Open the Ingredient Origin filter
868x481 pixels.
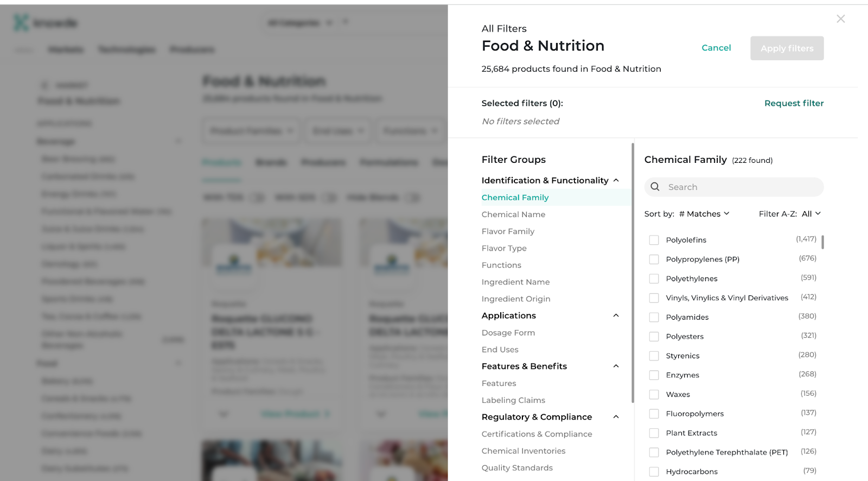[516, 299]
